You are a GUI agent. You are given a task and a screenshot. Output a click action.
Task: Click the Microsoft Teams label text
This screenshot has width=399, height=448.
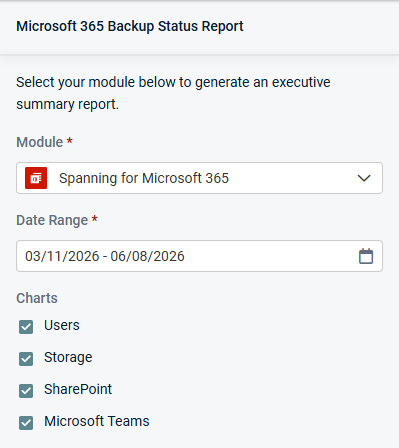[97, 421]
